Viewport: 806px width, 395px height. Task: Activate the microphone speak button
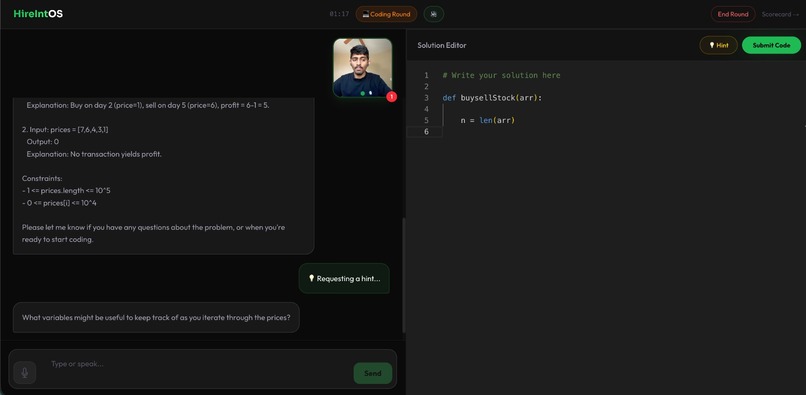tap(25, 372)
